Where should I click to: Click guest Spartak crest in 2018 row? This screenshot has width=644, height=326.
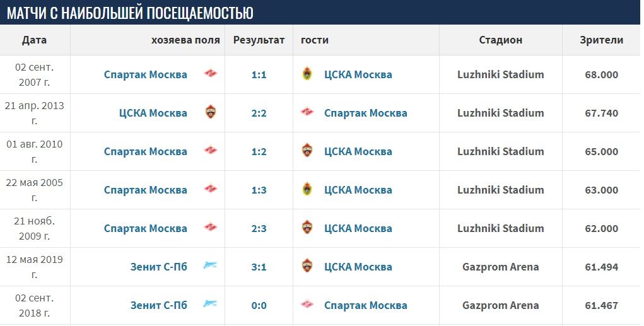click(x=307, y=305)
